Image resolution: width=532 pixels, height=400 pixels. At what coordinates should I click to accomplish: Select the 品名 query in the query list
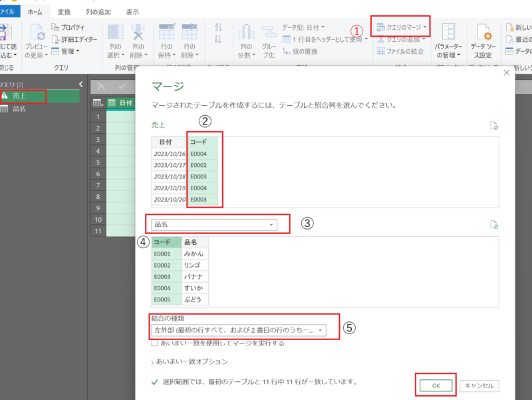(19, 109)
